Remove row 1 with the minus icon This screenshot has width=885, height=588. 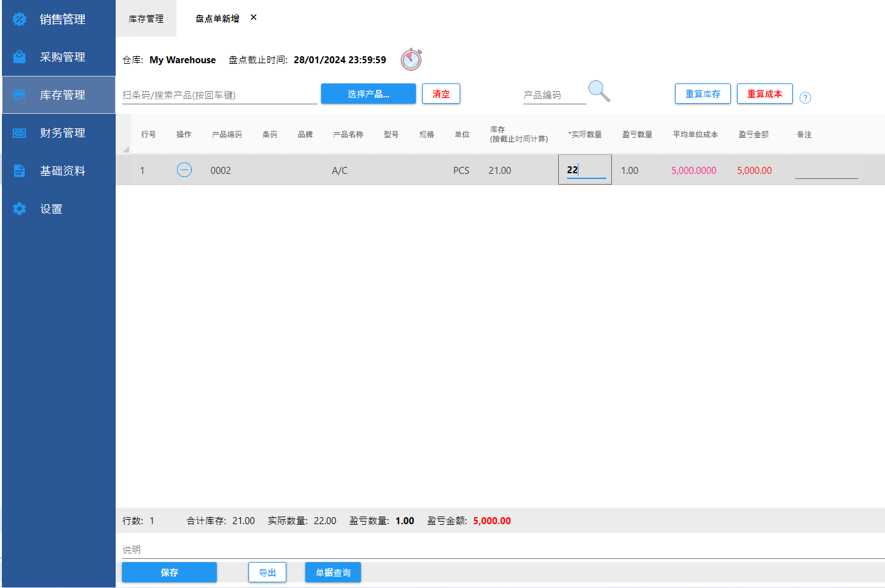[x=184, y=170]
